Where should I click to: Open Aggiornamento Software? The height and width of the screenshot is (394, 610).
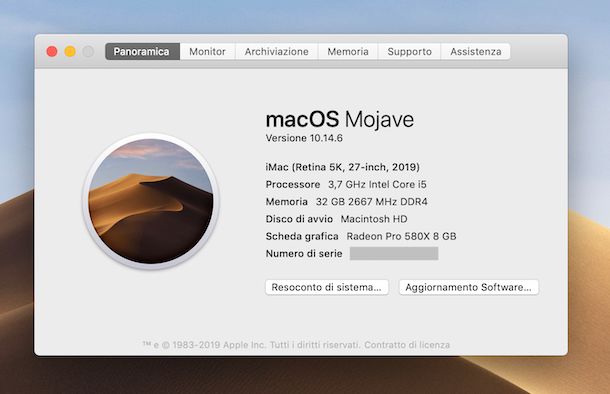pyautogui.click(x=469, y=287)
